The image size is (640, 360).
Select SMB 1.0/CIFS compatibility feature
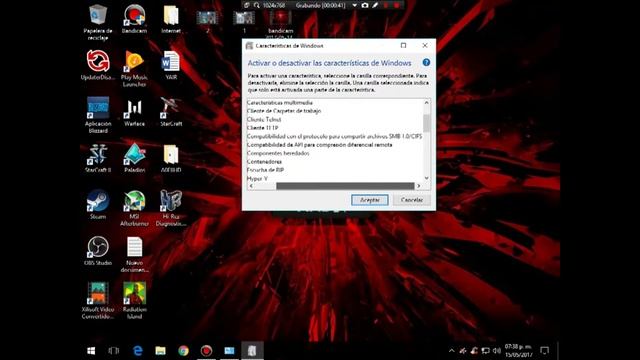tap(334, 136)
